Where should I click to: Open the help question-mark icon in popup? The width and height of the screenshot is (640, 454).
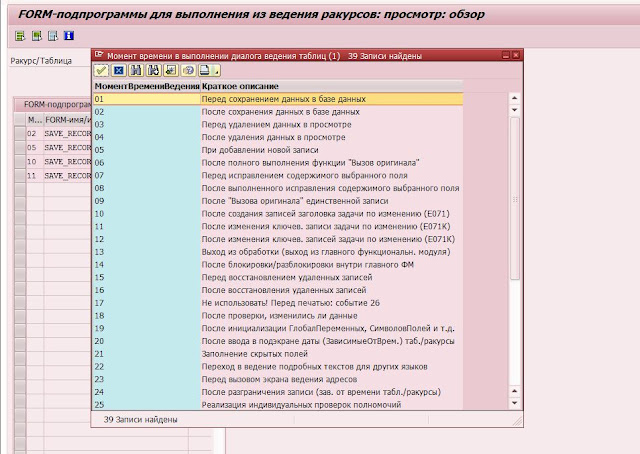tap(188, 71)
